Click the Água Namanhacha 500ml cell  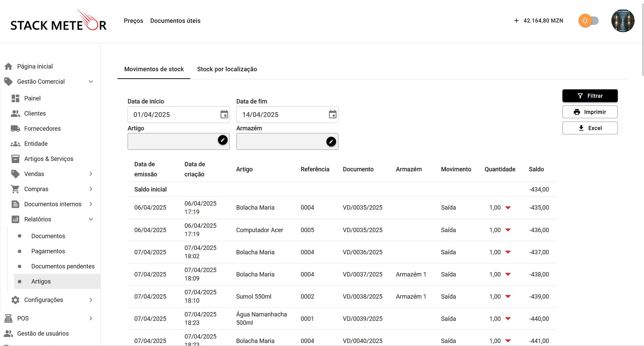(262, 318)
